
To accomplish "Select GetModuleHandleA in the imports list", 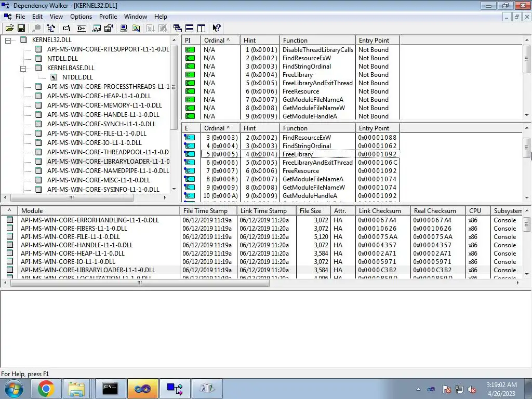I will tap(310, 116).
